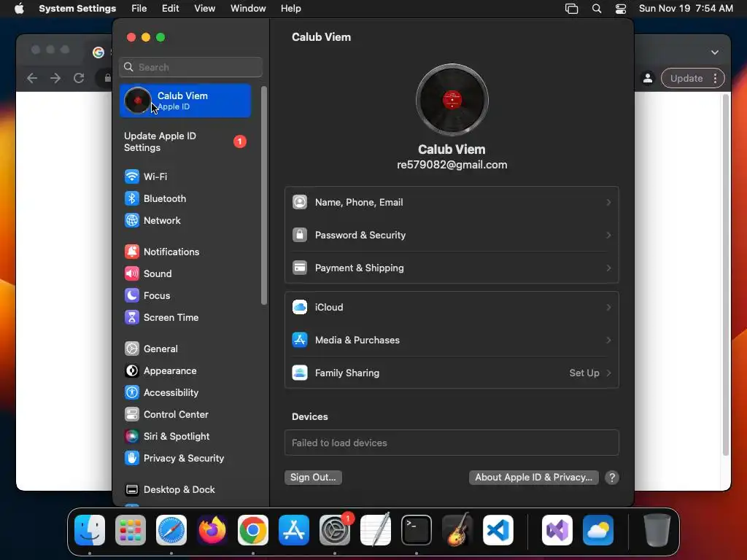Switch to Google Chrome in Dock
The width and height of the screenshot is (747, 560).
(x=253, y=530)
